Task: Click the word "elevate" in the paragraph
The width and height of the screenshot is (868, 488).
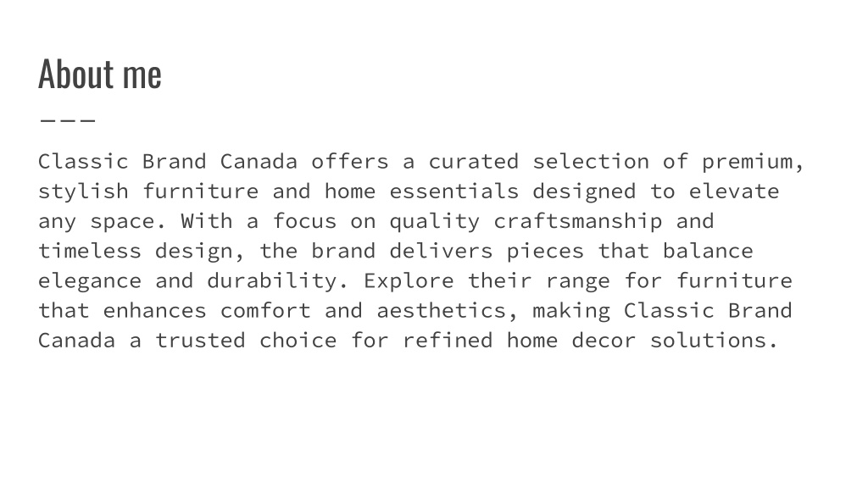Action: coord(733,191)
